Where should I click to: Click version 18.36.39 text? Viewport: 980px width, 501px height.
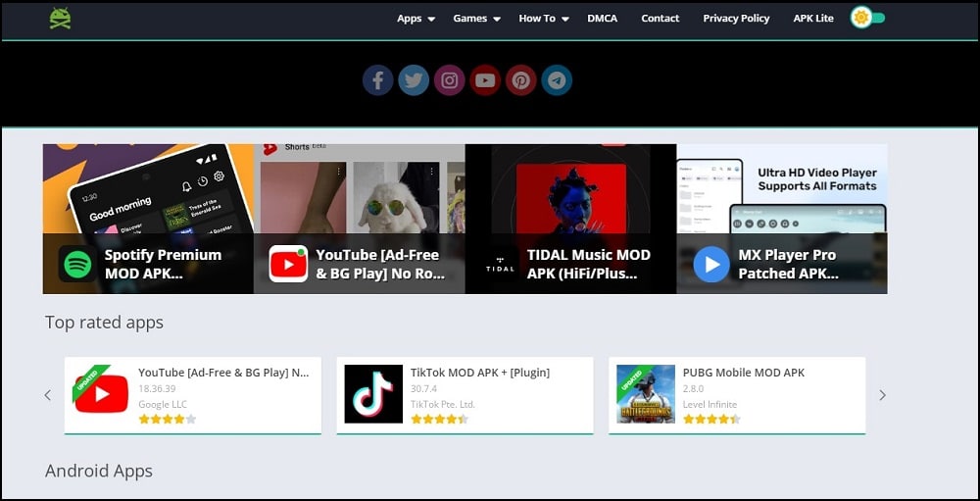click(x=157, y=388)
